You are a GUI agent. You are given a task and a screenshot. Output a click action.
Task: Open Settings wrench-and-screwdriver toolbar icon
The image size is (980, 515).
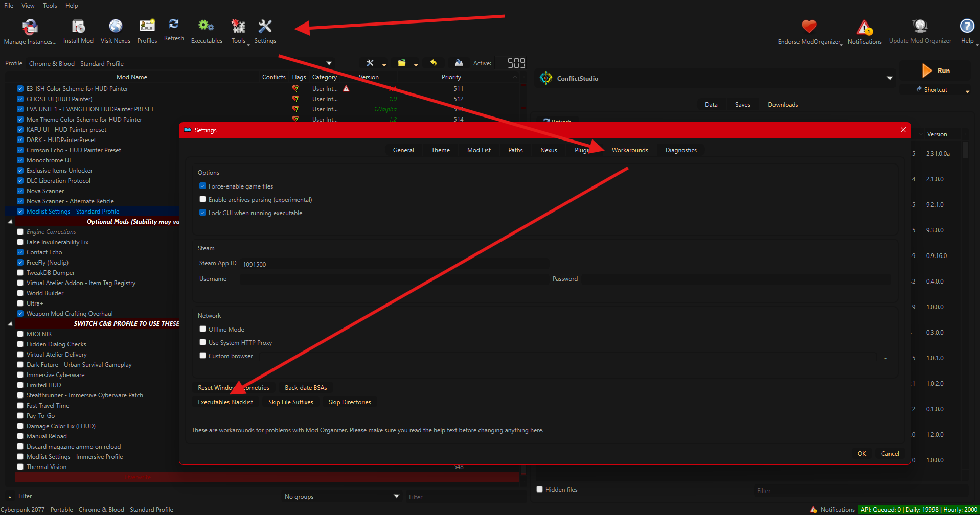click(x=265, y=26)
